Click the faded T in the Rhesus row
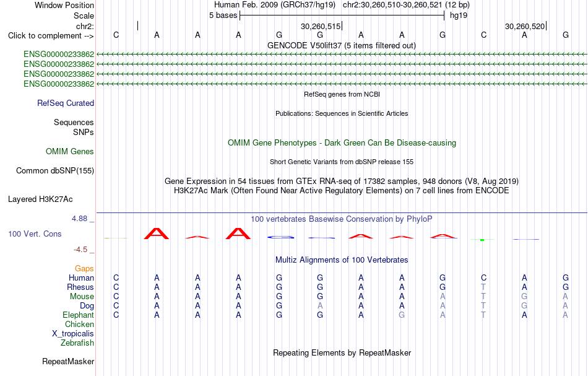 (x=483, y=287)
